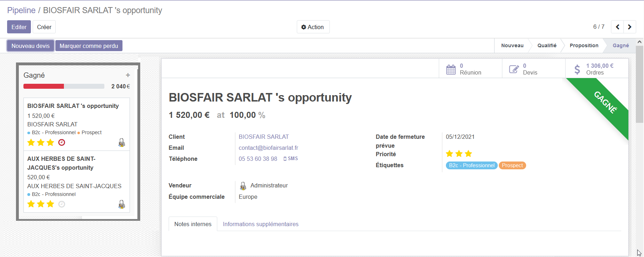Image resolution: width=644 pixels, height=257 pixels.
Task: Open AUX HERBES DE SAINT-JACQUES's opportunity card title
Action: coord(61,163)
